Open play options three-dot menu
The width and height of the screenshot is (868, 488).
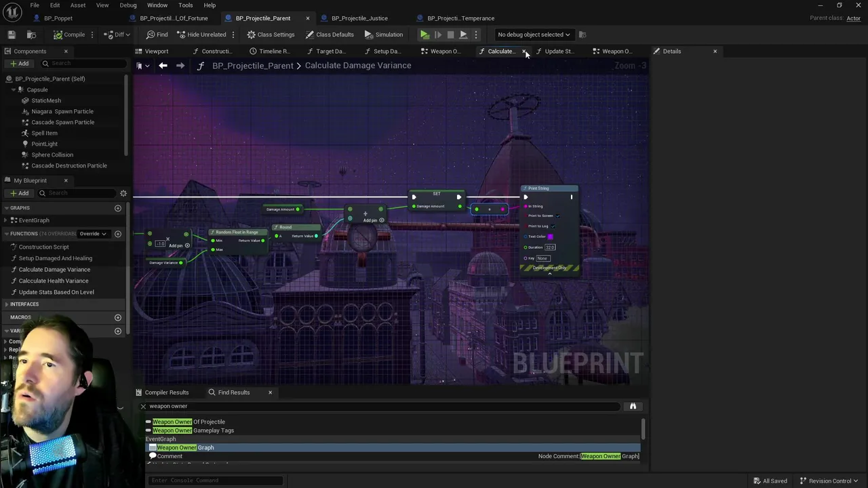point(475,35)
